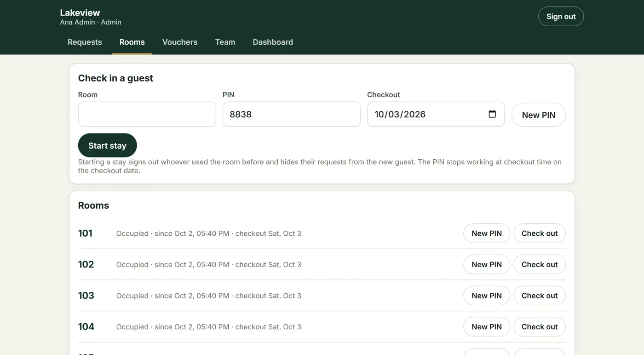
Task: Check out room 102
Action: 540,264
